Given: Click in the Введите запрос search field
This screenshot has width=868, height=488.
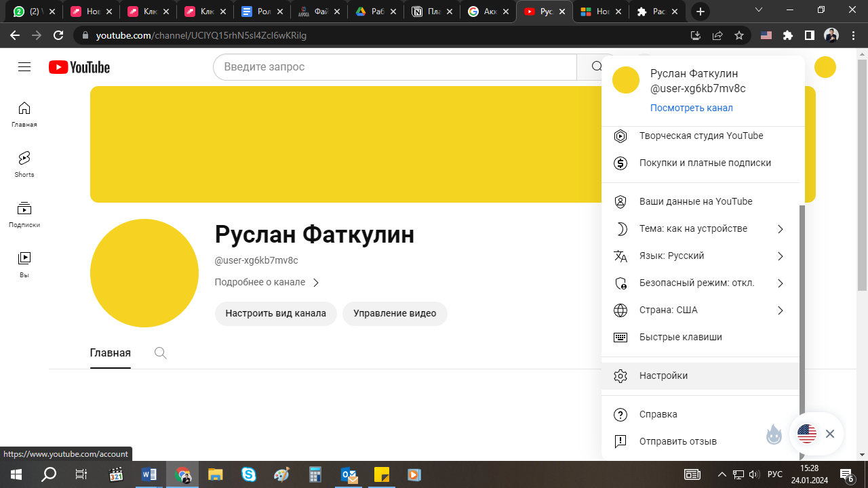Looking at the screenshot, I should pos(393,67).
